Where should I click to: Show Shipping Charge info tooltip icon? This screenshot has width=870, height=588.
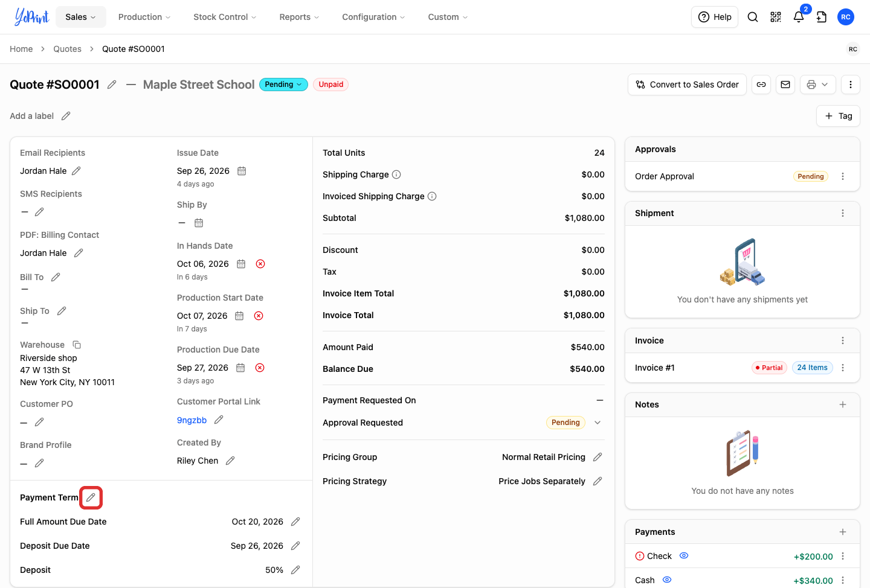coord(396,174)
